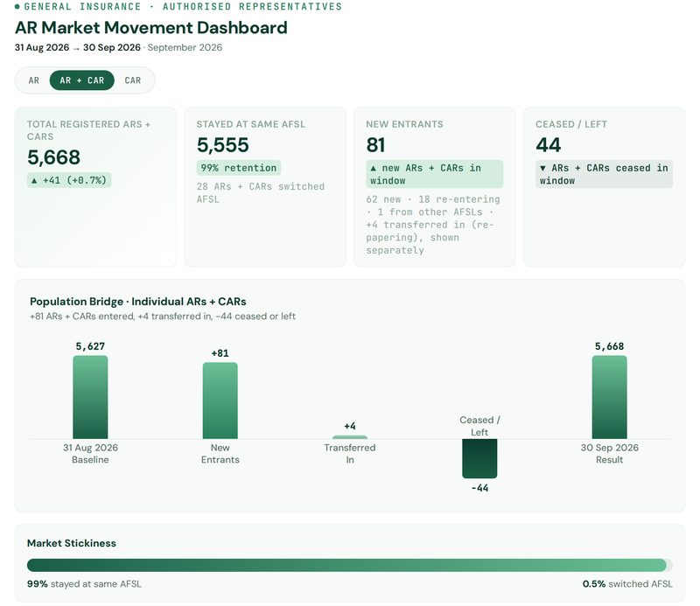Click the Transferred In axis label
Image resolution: width=700 pixels, height=606 pixels.
click(x=350, y=454)
